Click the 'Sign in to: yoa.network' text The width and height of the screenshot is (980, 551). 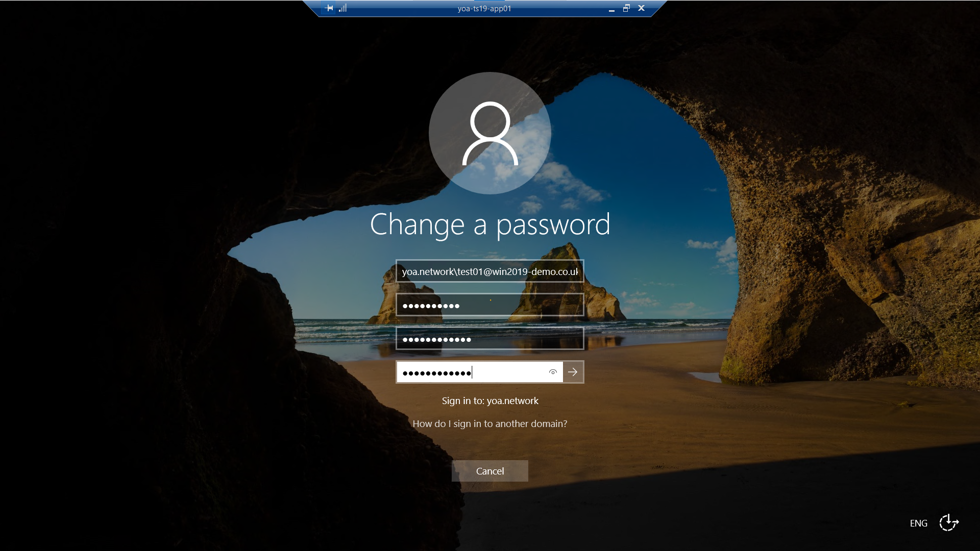pyautogui.click(x=490, y=401)
